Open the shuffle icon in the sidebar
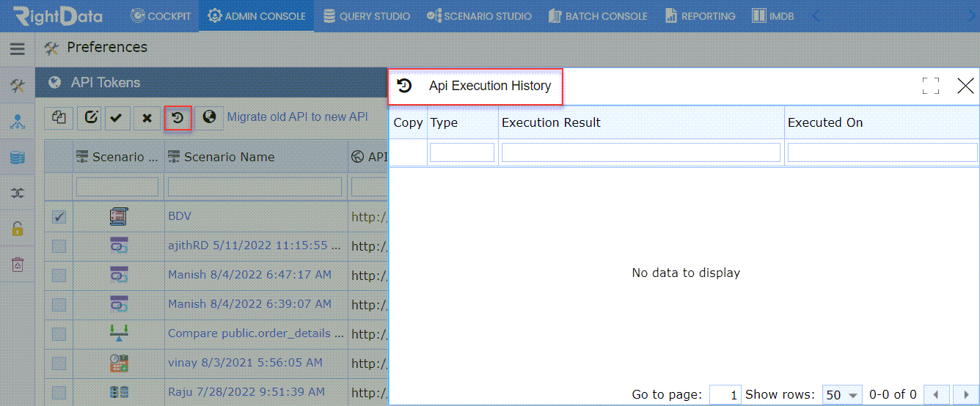Viewport: 980px width, 406px height. coord(18,193)
